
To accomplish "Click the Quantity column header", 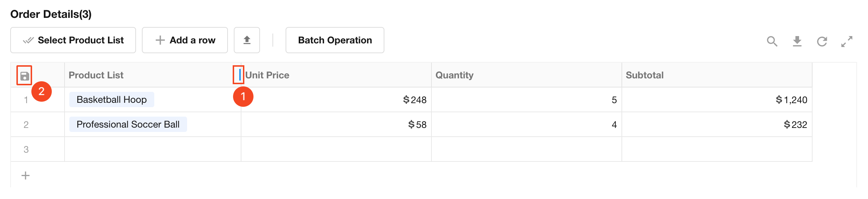I will click(454, 75).
